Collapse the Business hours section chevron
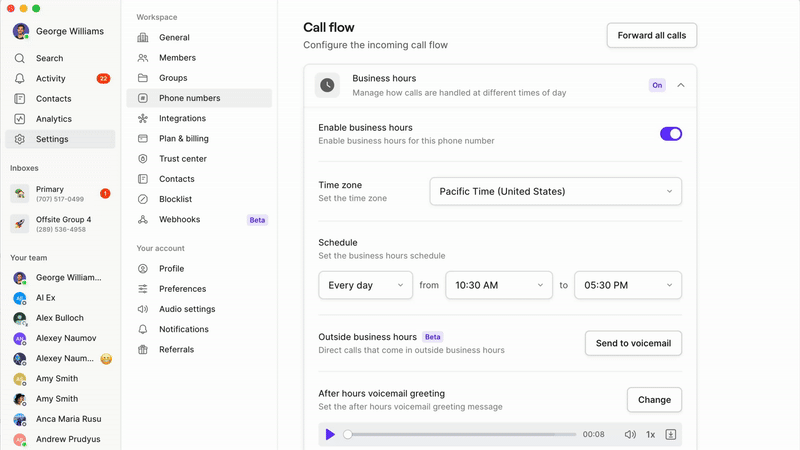This screenshot has height=450, width=800. click(x=681, y=85)
